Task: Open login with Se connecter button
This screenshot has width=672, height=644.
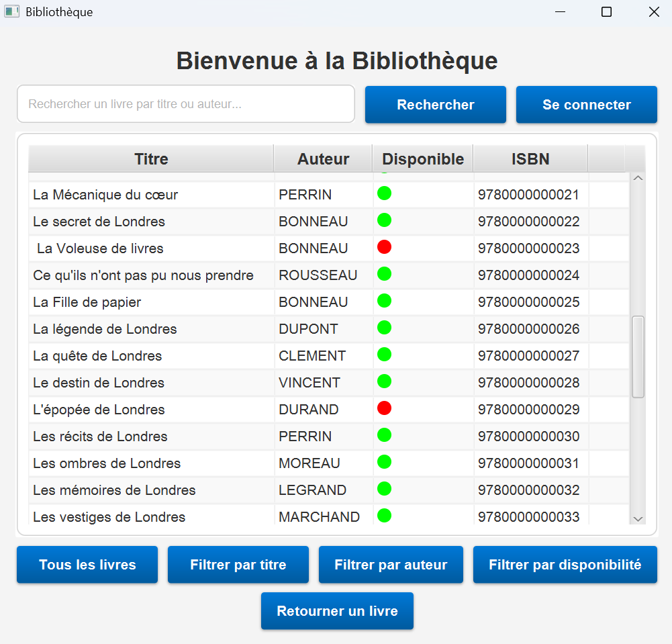Action: (586, 105)
